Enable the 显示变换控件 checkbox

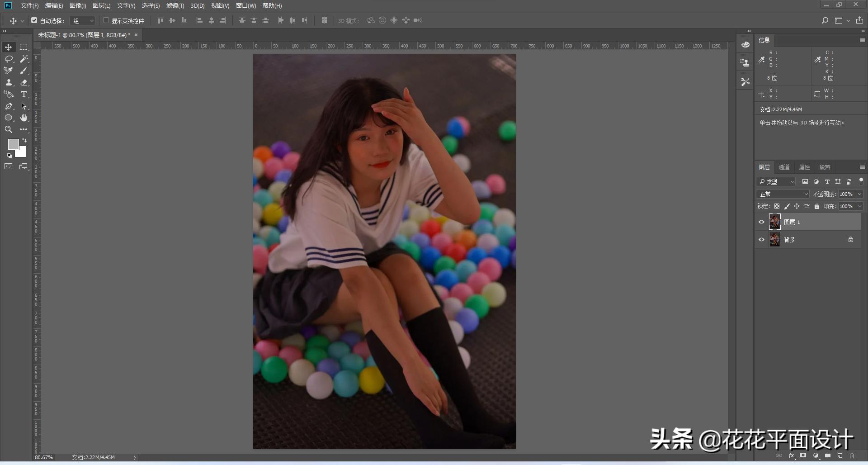coord(106,20)
